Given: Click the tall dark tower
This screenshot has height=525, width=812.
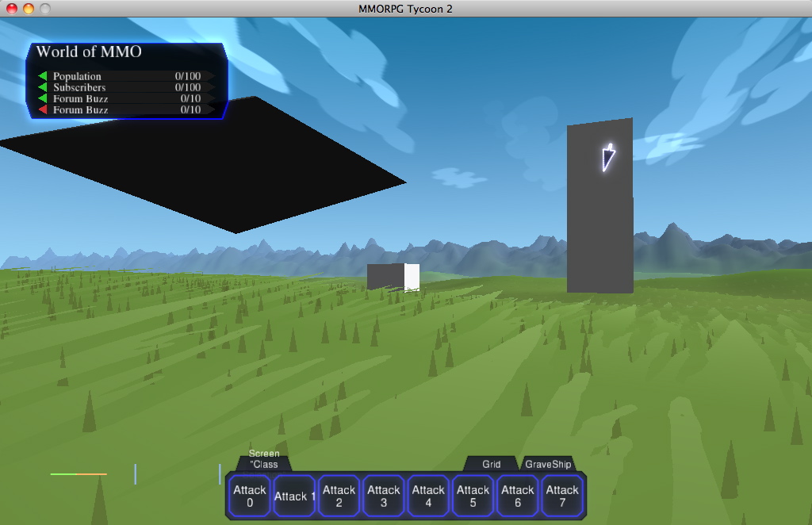Looking at the screenshot, I should tap(599, 206).
